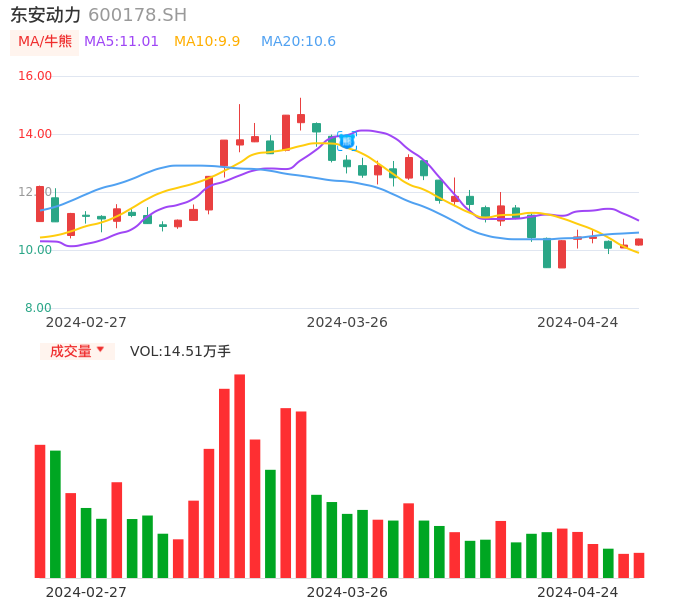This screenshot has height=606, width=686.
Task: Click the tallest red volume bar
Action: click(x=240, y=475)
